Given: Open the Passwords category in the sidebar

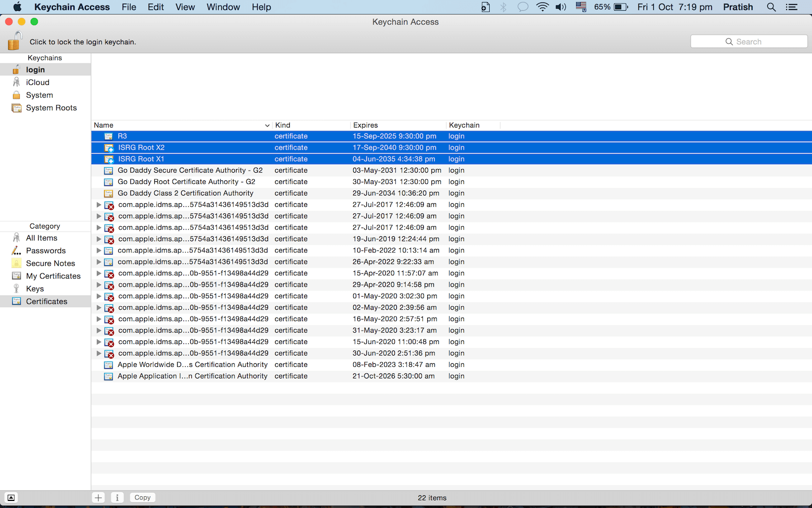Looking at the screenshot, I should [x=46, y=250].
